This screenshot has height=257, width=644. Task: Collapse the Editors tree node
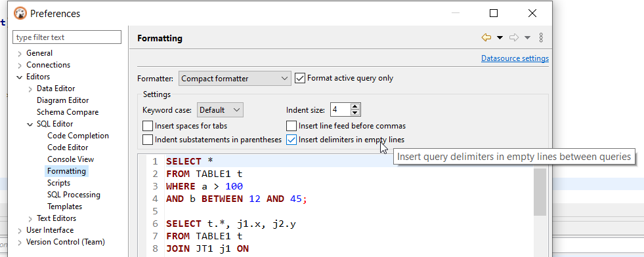[20, 77]
